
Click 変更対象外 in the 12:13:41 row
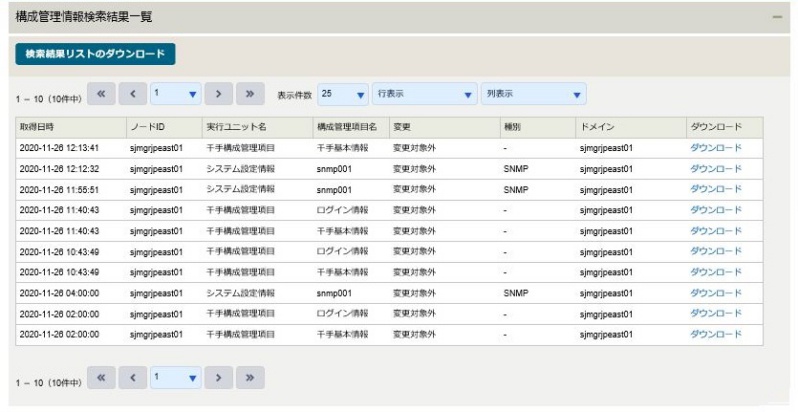tap(414, 148)
